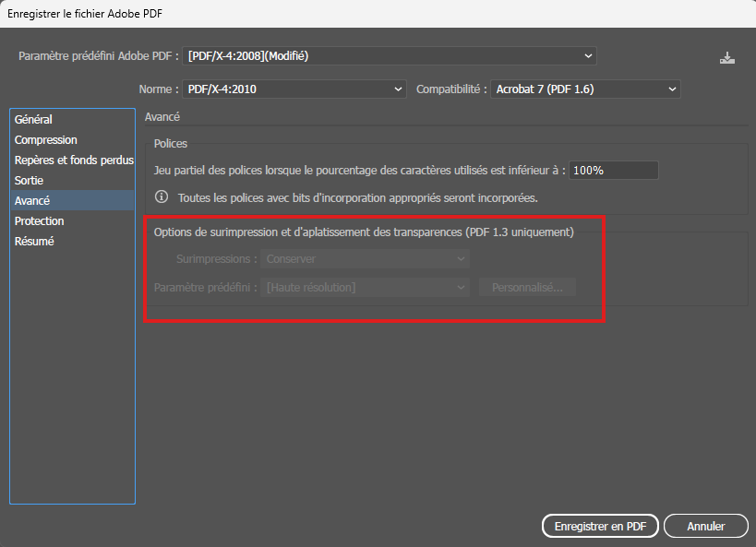Screen dimensions: 756x547
Task: Go to the Sortie section
Action: [30, 181]
